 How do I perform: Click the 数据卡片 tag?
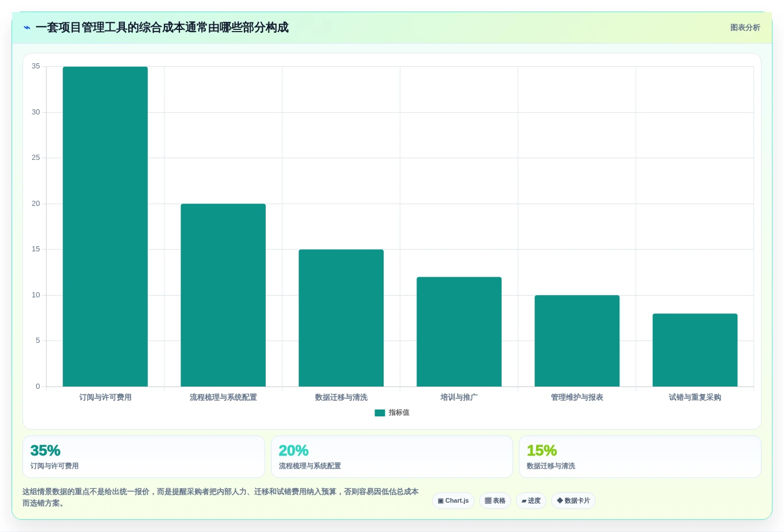[573, 501]
